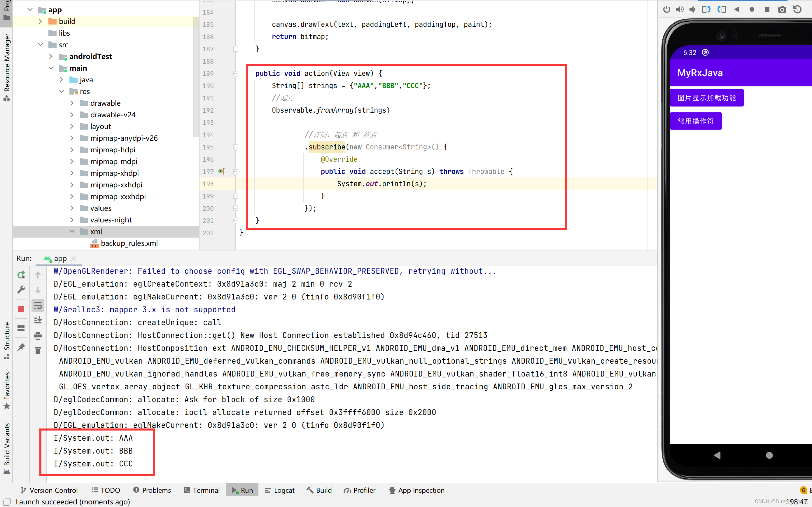Clear console with trash icon
Image resolution: width=812 pixels, height=507 pixels.
[x=38, y=351]
